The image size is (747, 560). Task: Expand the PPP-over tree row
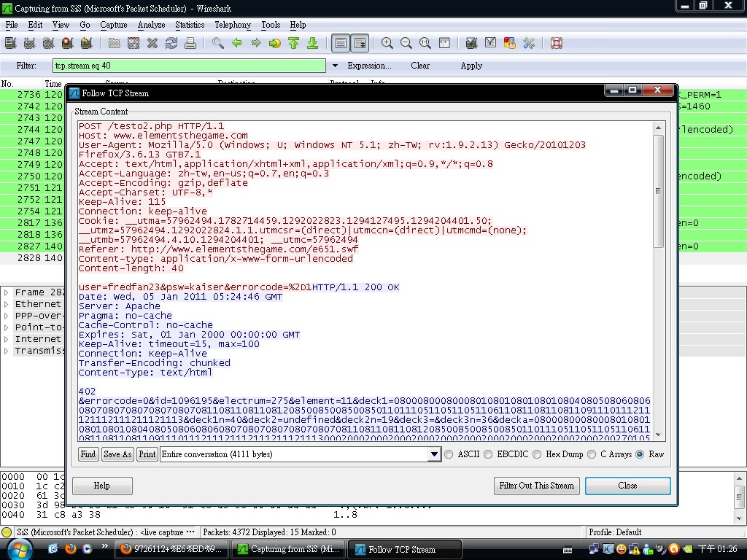pyautogui.click(x=6, y=316)
